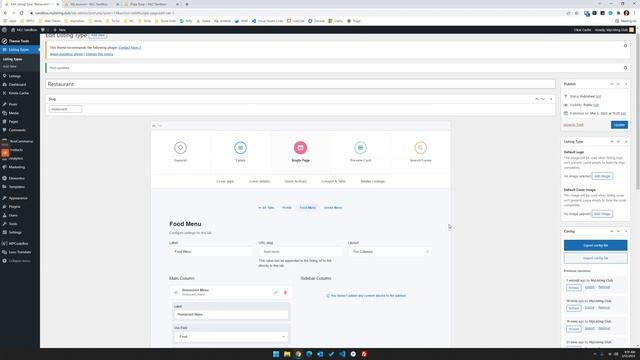Click the blue Update button
640x360 pixels.
pyautogui.click(x=619, y=125)
